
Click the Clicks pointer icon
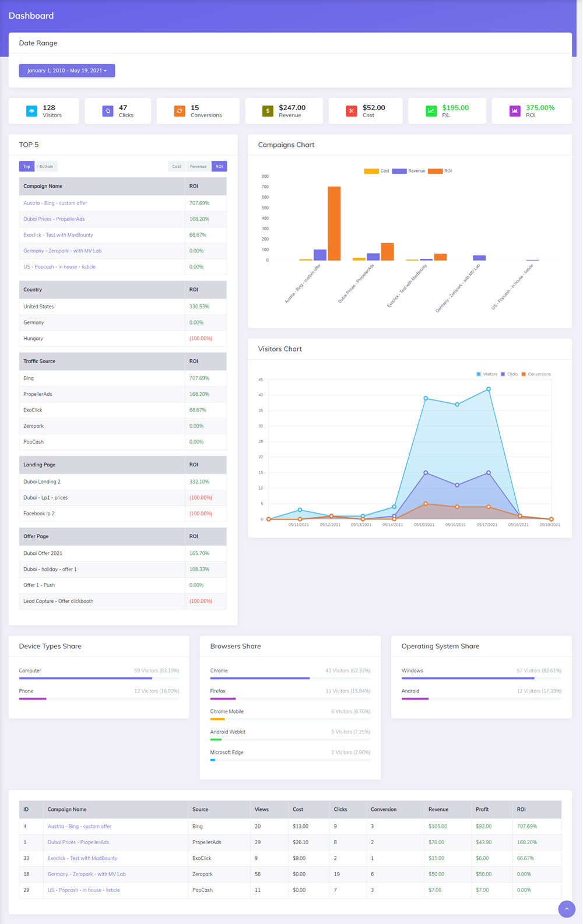[108, 111]
